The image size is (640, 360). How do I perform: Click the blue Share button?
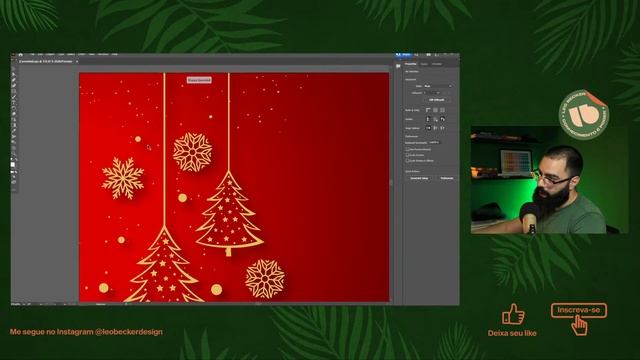click(404, 55)
